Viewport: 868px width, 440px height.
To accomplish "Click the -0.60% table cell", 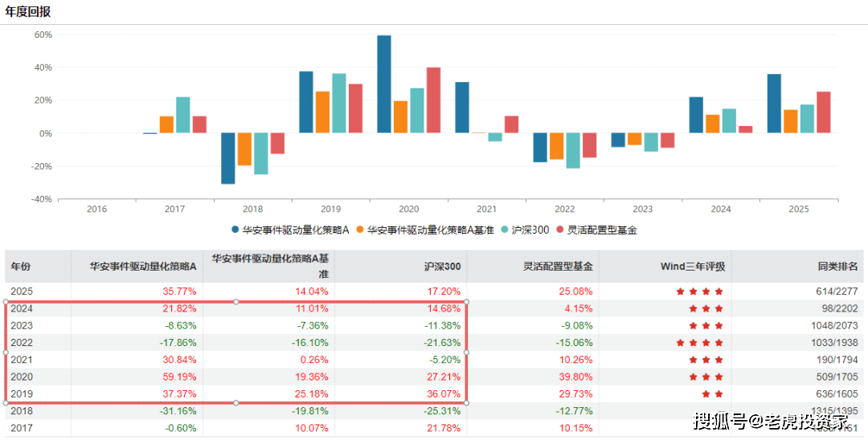I will point(181,429).
